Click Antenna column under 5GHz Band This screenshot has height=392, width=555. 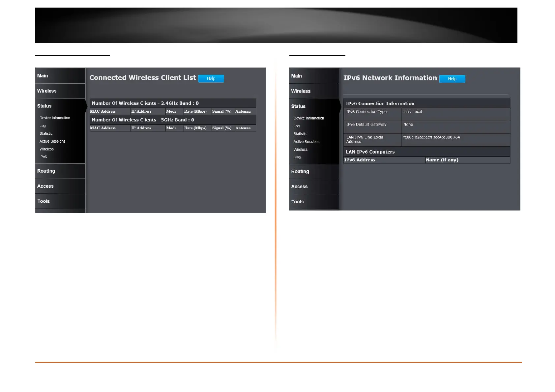pos(245,128)
